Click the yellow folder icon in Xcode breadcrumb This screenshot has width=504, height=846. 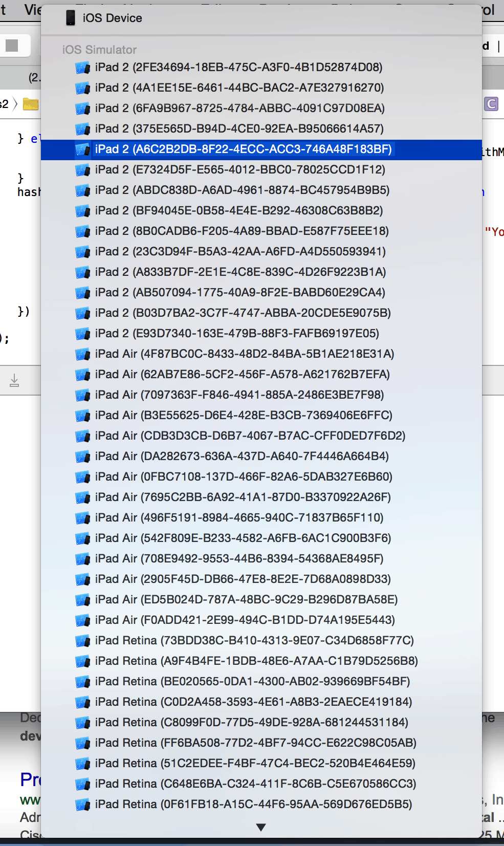[31, 104]
